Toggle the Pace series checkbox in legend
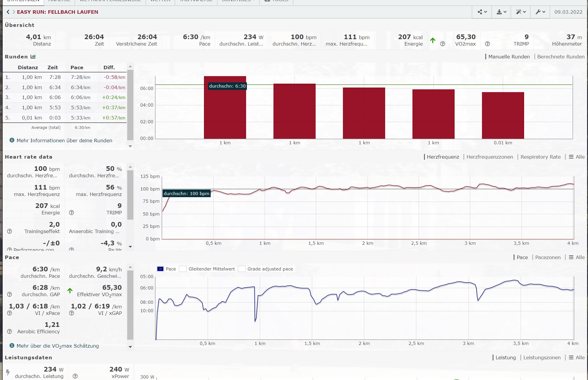The width and height of the screenshot is (588, 380). (160, 269)
